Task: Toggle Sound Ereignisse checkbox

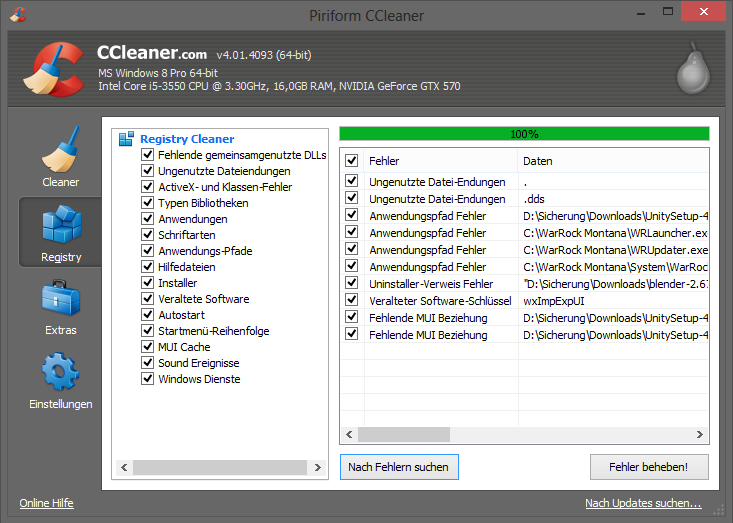Action: coord(147,362)
